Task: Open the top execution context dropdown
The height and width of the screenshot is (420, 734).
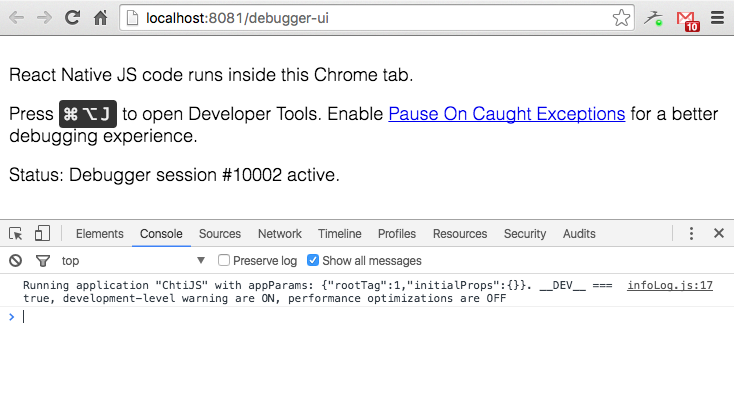Action: (x=133, y=260)
